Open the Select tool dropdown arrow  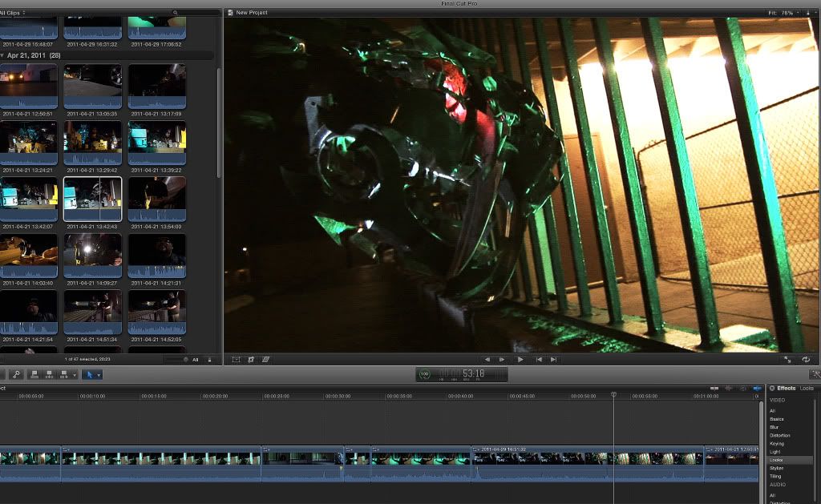pyautogui.click(x=99, y=375)
